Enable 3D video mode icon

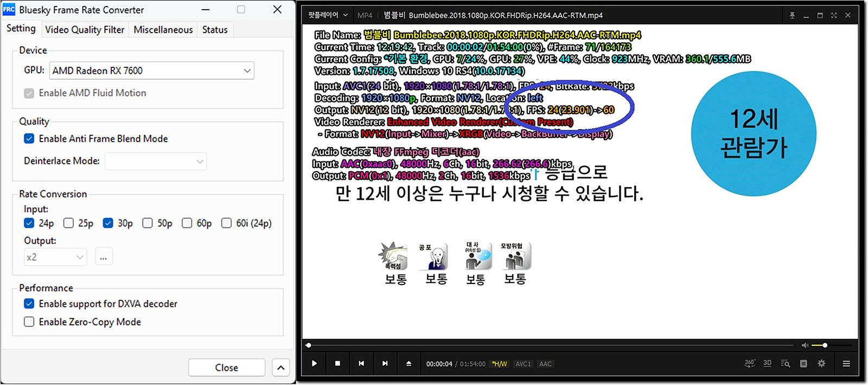pyautogui.click(x=767, y=363)
